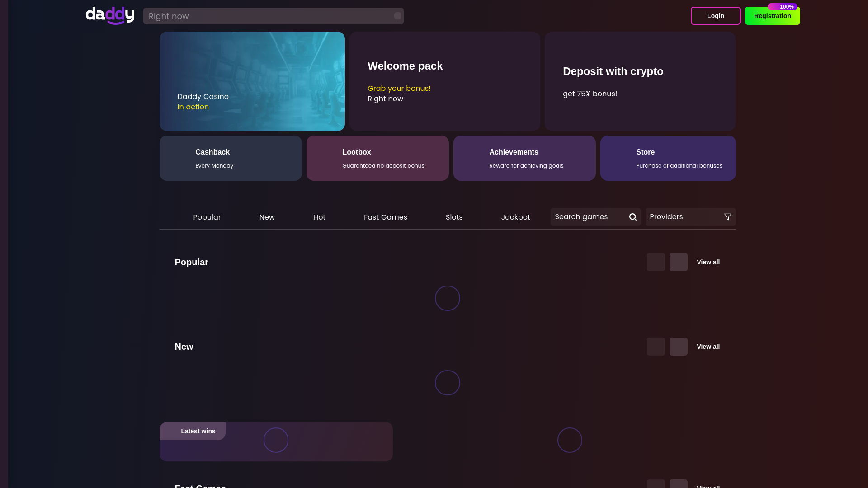The height and width of the screenshot is (488, 868).
Task: Select the Latest wins tab
Action: coord(193,431)
